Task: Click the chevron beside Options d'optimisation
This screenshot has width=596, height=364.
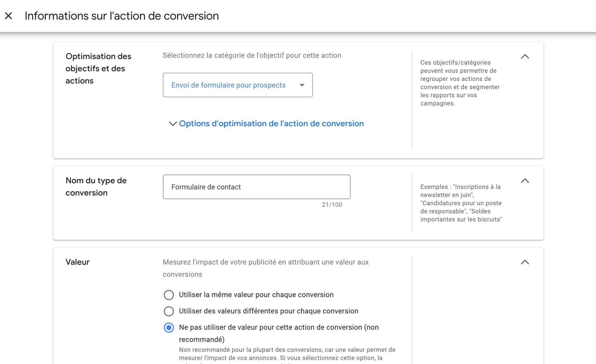Action: (173, 124)
